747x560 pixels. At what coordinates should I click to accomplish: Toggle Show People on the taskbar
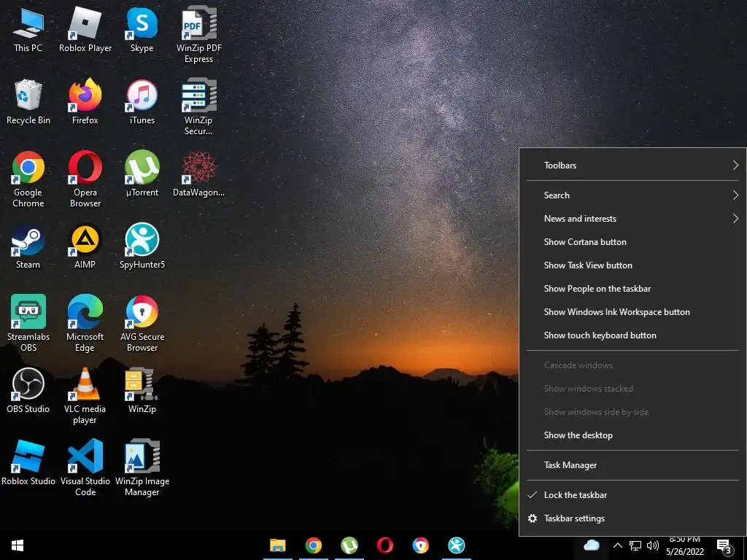(632, 289)
